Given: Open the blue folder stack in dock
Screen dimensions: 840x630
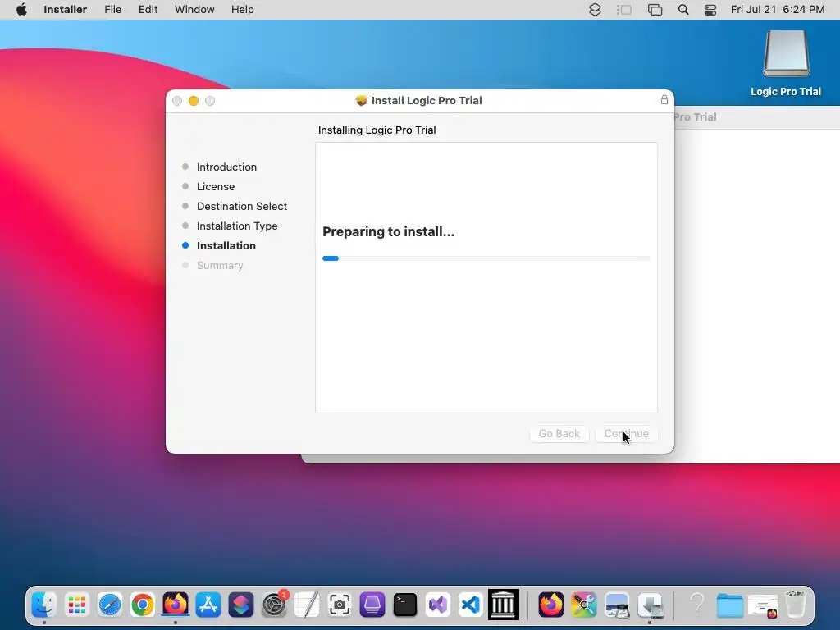Looking at the screenshot, I should pos(729,605).
